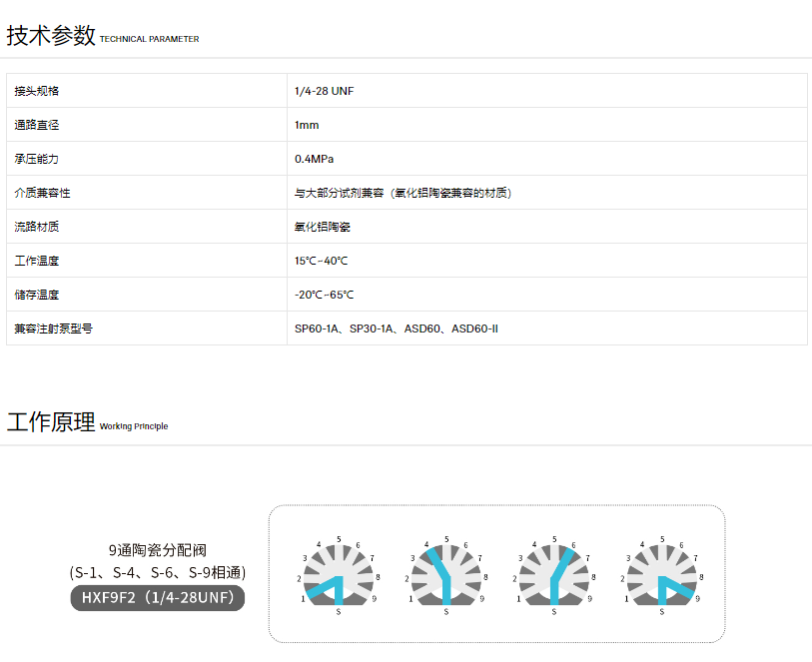Click the 技术参数 section heading

tap(50, 36)
